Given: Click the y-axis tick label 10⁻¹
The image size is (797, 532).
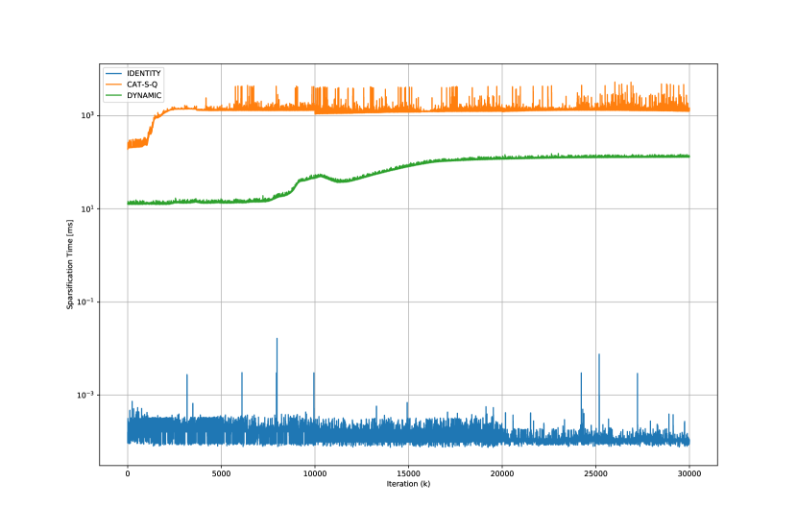Looking at the screenshot, I should (x=85, y=302).
